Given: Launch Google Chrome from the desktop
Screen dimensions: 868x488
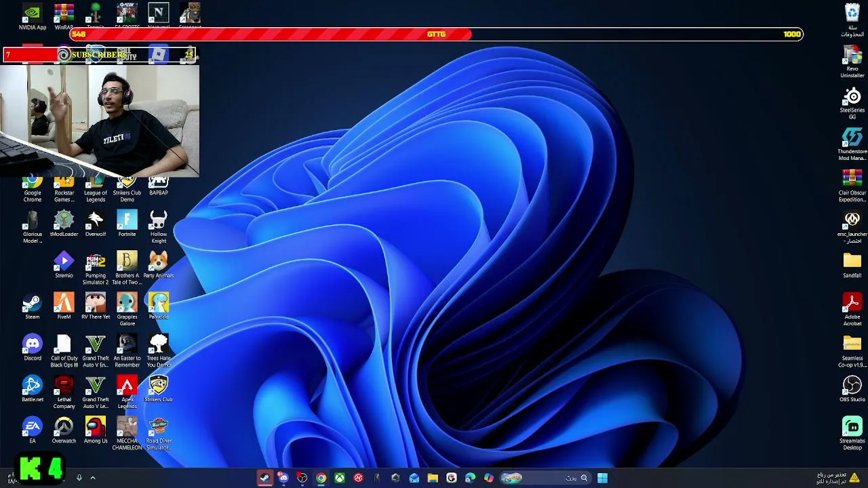Looking at the screenshot, I should (32, 189).
